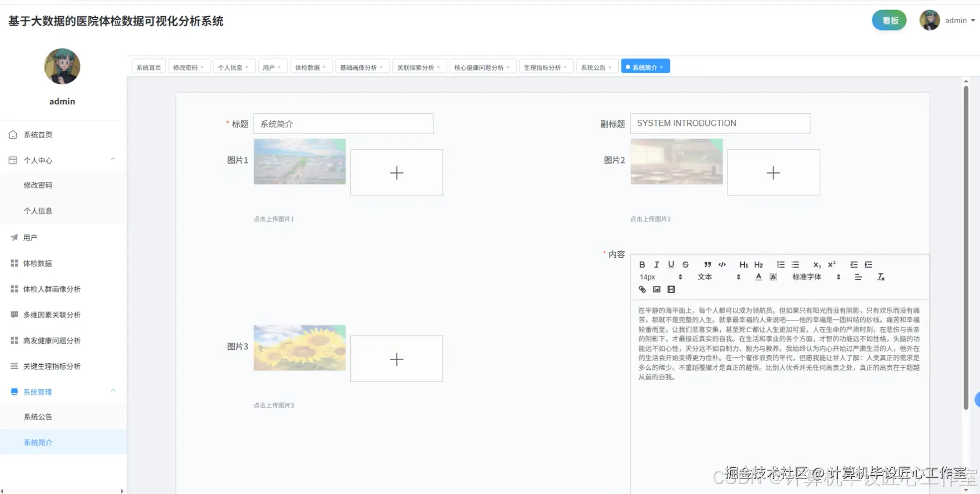The image size is (980, 494).
Task: Click the 图片1 cityscape thumbnail
Action: [300, 161]
